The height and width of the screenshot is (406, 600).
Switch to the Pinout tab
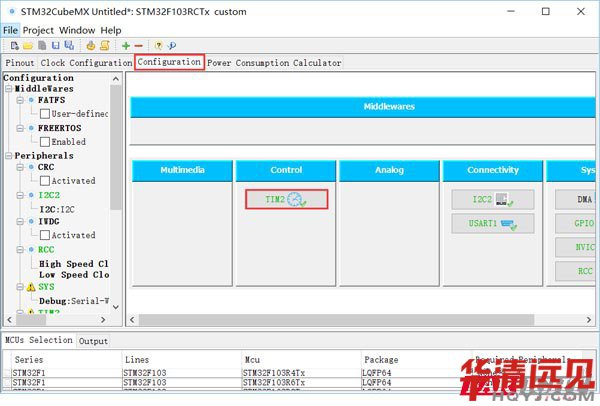[20, 63]
